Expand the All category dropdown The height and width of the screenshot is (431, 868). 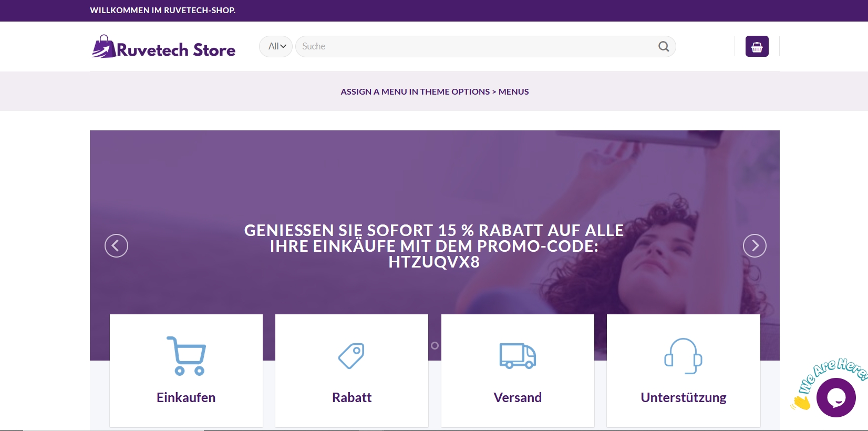pyautogui.click(x=276, y=46)
